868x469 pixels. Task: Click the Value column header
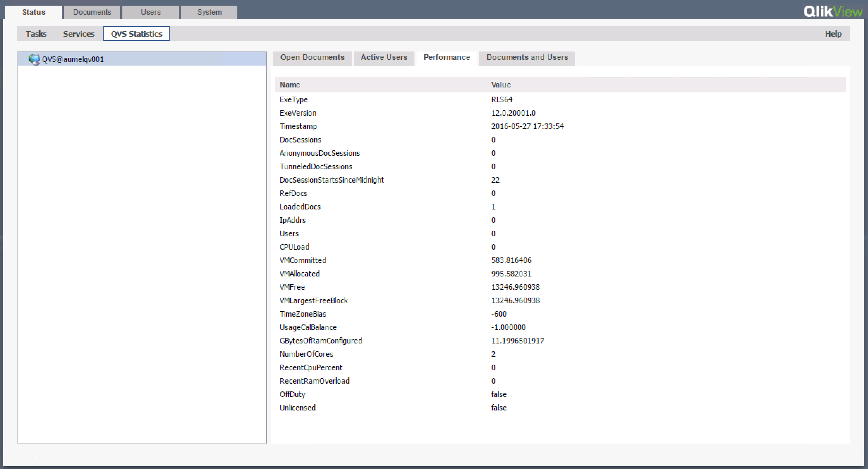(501, 85)
